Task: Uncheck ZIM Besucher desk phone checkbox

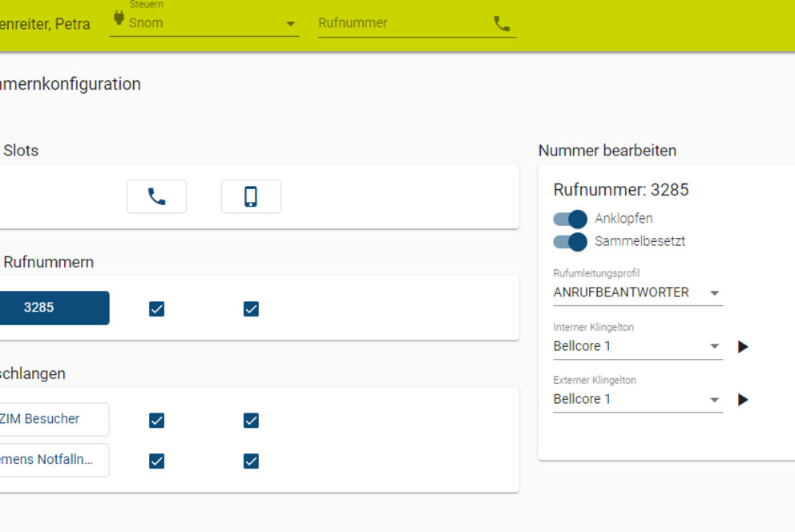Action: click(x=156, y=420)
